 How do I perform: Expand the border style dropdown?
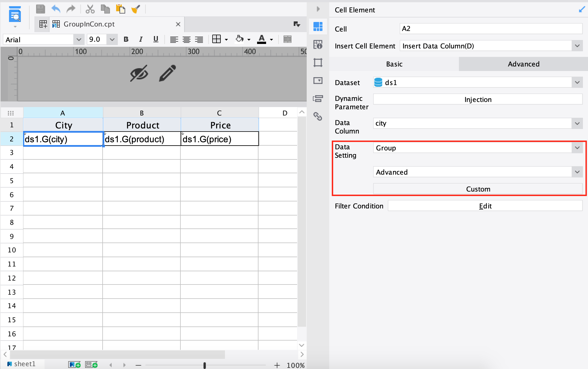click(x=226, y=39)
